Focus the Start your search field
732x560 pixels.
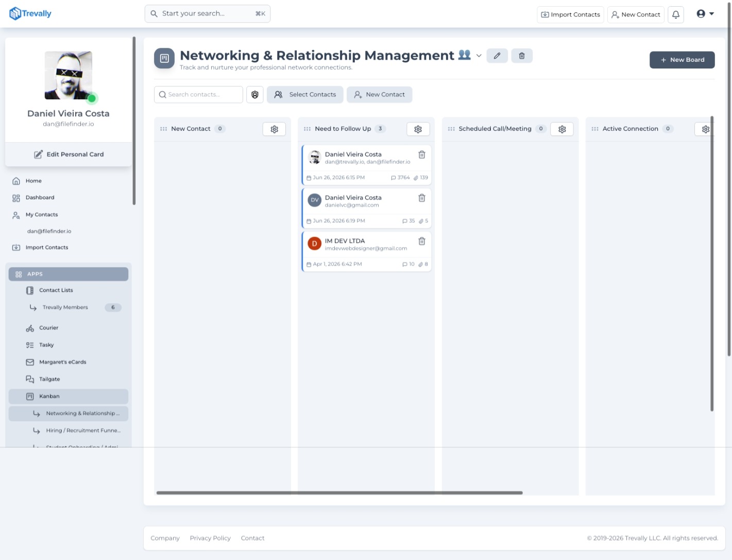tap(208, 14)
